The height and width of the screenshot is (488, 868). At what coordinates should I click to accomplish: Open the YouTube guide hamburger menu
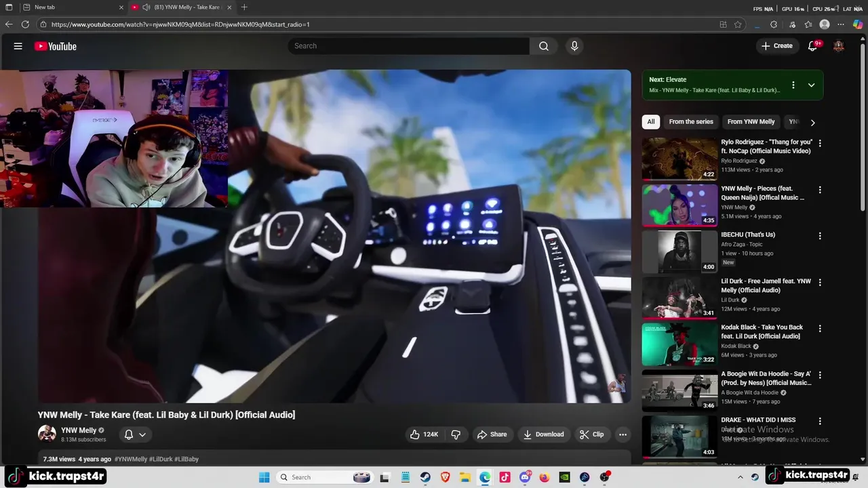[18, 46]
